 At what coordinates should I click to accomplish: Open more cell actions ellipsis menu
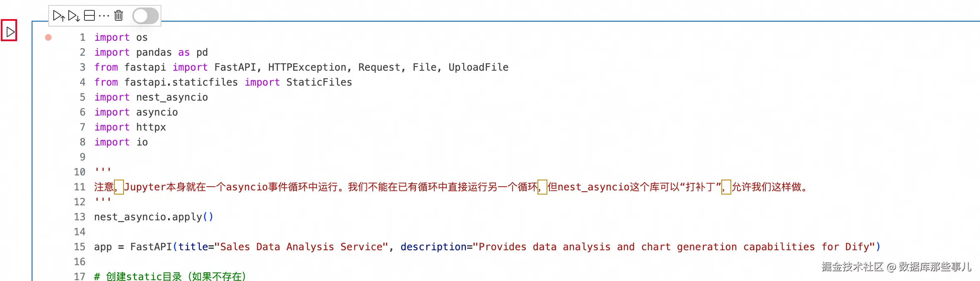point(104,16)
